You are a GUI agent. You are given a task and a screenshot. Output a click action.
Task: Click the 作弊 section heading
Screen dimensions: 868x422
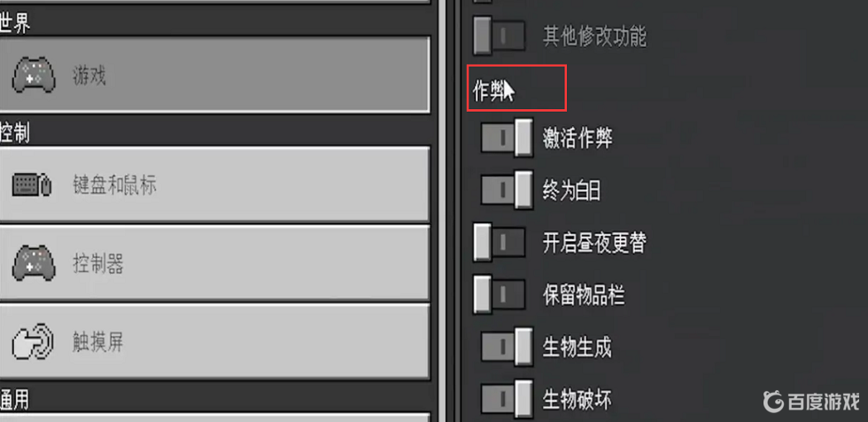coord(488,90)
